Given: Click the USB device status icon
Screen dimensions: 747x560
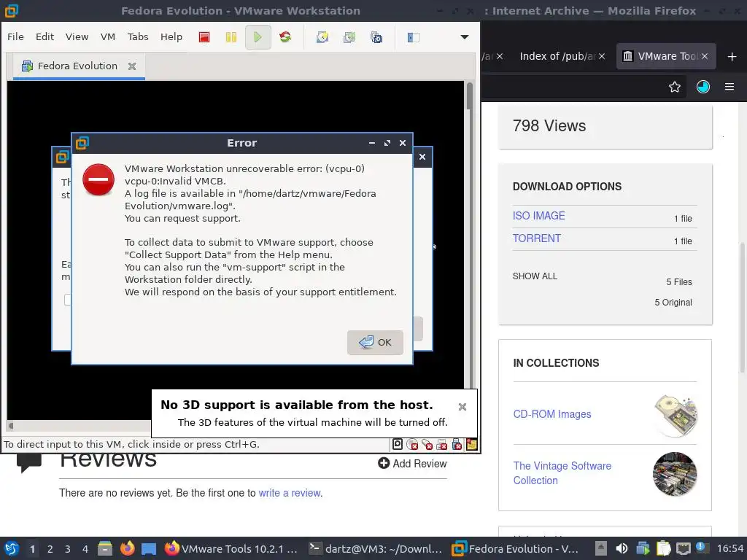Looking at the screenshot, I should coord(457,444).
